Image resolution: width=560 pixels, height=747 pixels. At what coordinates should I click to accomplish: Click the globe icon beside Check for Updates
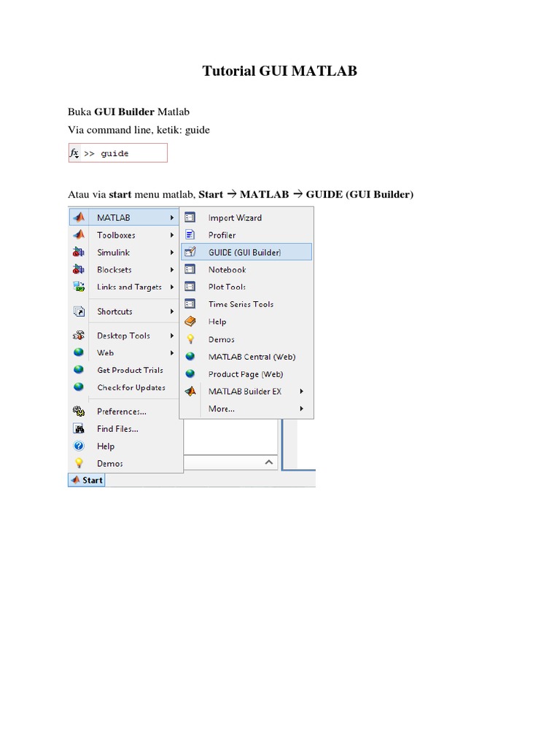coord(79,387)
